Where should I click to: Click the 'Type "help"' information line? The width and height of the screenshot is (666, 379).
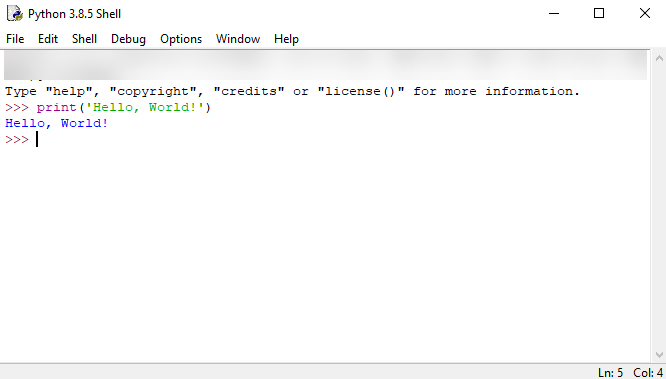(292, 91)
